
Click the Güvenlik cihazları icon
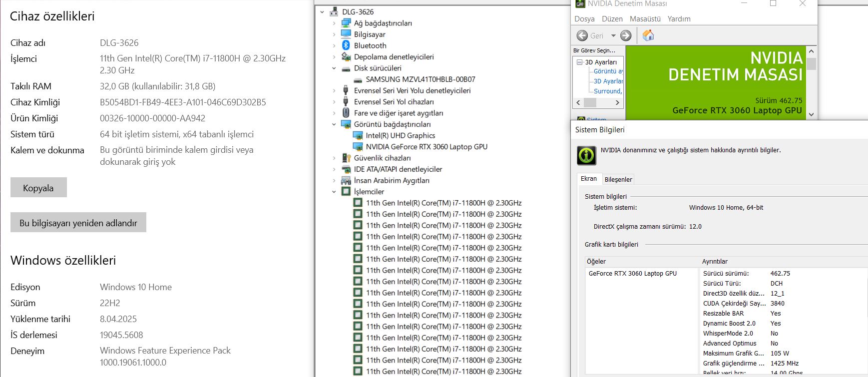click(346, 158)
